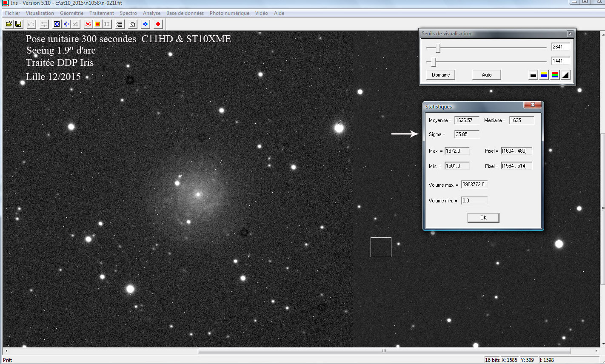This screenshot has width=605, height=364.
Task: Open an image file with the folder icon
Action: click(x=9, y=24)
